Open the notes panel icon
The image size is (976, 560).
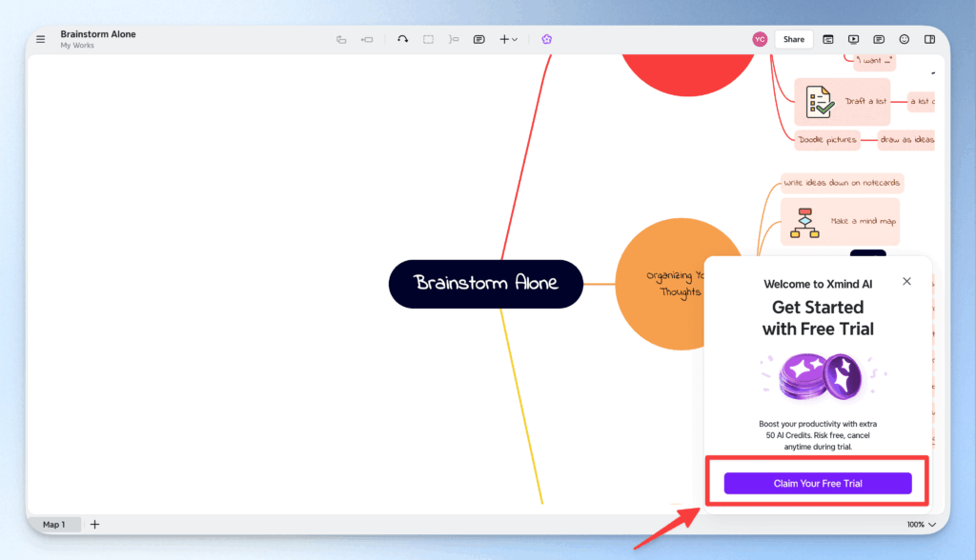[879, 39]
